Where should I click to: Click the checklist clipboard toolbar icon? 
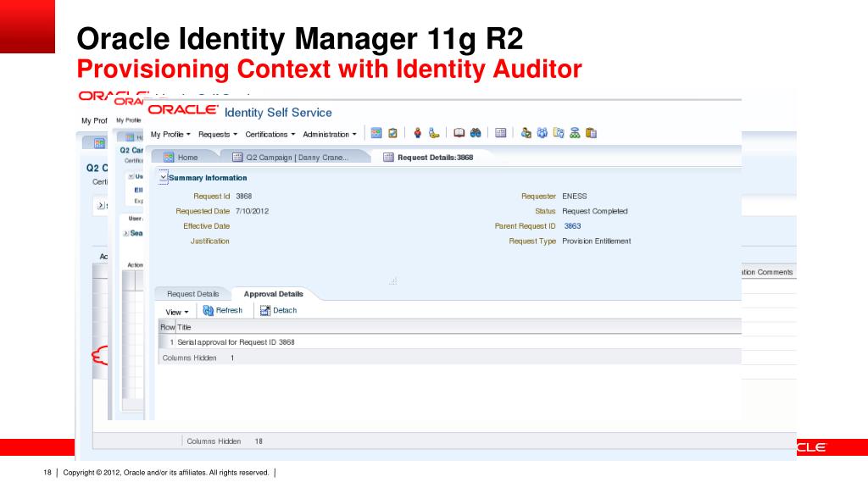pyautogui.click(x=392, y=133)
